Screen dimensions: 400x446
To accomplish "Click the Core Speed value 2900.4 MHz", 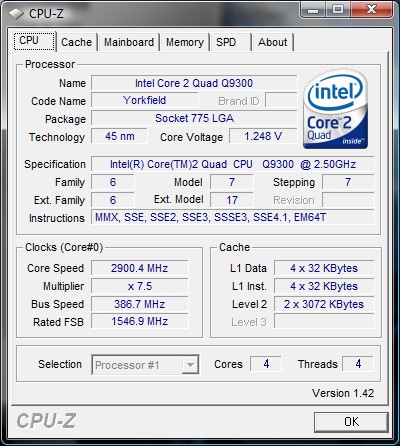I will click(140, 268).
